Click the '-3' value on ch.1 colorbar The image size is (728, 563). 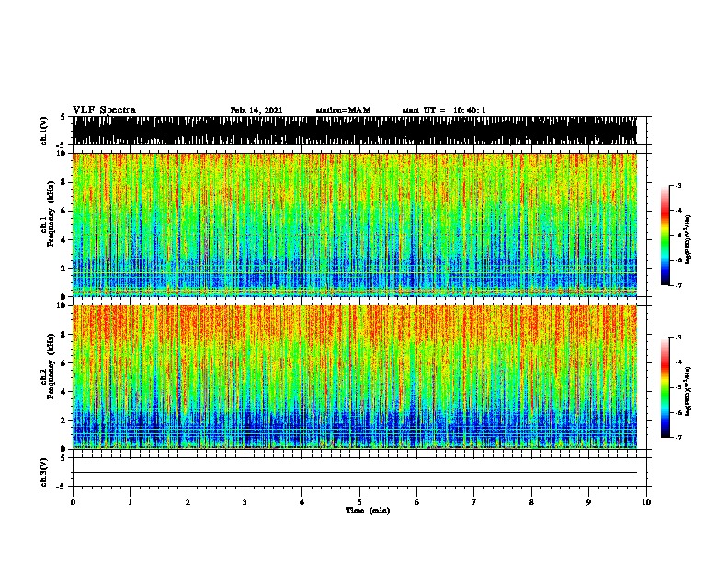(677, 186)
